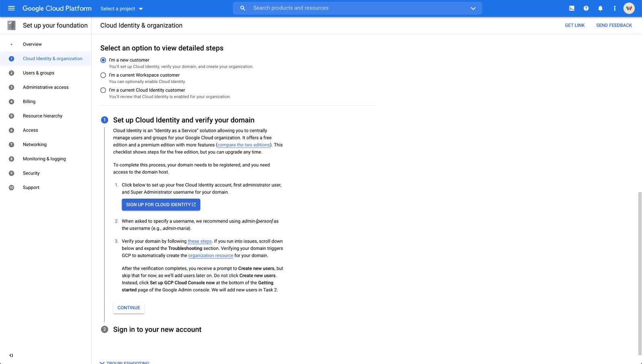Open the help question mark icon
642x364 pixels.
point(586,8)
